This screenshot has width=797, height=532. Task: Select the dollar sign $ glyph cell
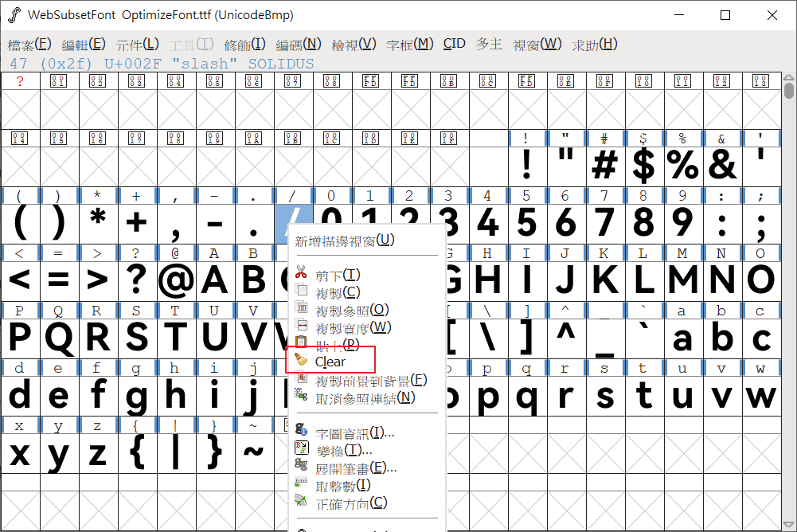(643, 165)
